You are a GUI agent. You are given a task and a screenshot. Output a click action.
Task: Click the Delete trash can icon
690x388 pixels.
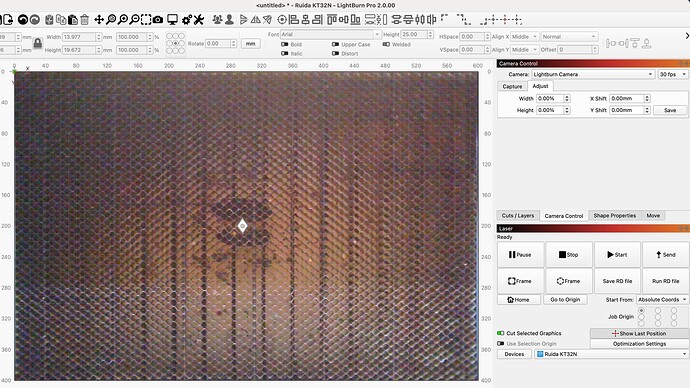pyautogui.click(x=84, y=20)
